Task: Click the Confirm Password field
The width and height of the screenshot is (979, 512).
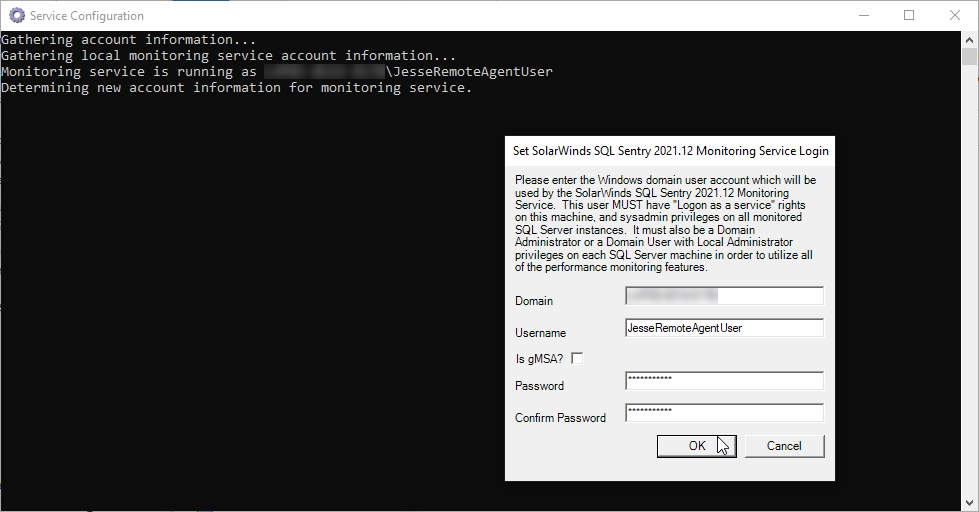Action: [x=724, y=413]
